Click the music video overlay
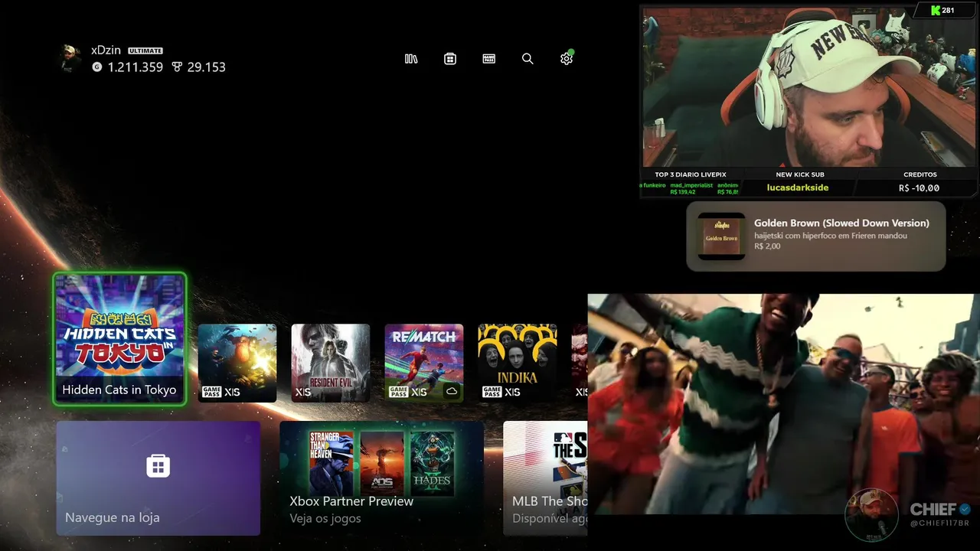 pos(783,404)
